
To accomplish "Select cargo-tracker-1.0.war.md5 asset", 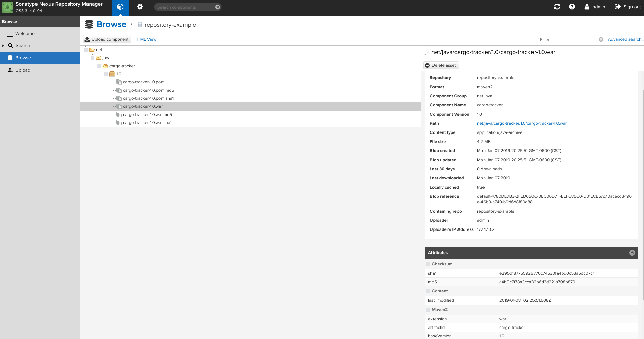I will [147, 115].
